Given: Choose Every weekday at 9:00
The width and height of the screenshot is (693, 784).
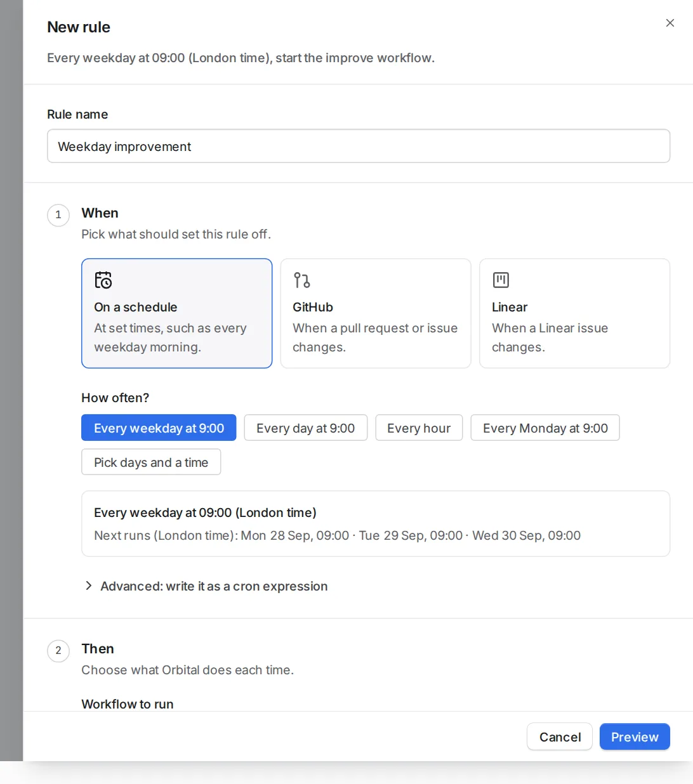Looking at the screenshot, I should pos(159,428).
